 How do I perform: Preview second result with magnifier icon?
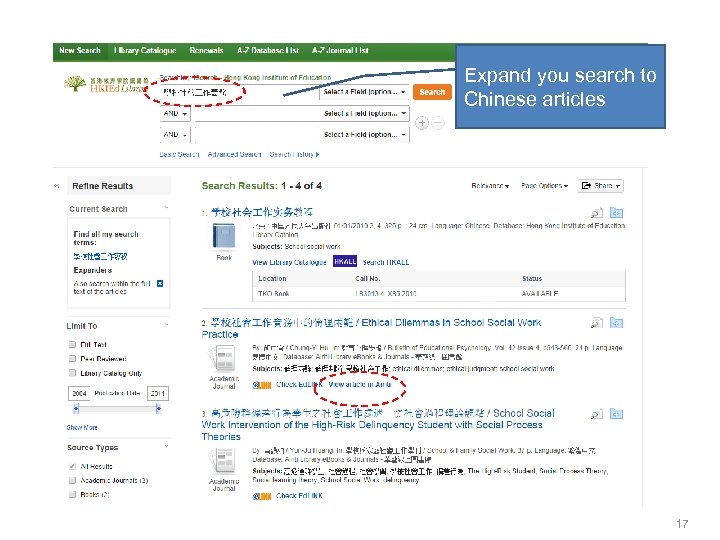click(596, 323)
